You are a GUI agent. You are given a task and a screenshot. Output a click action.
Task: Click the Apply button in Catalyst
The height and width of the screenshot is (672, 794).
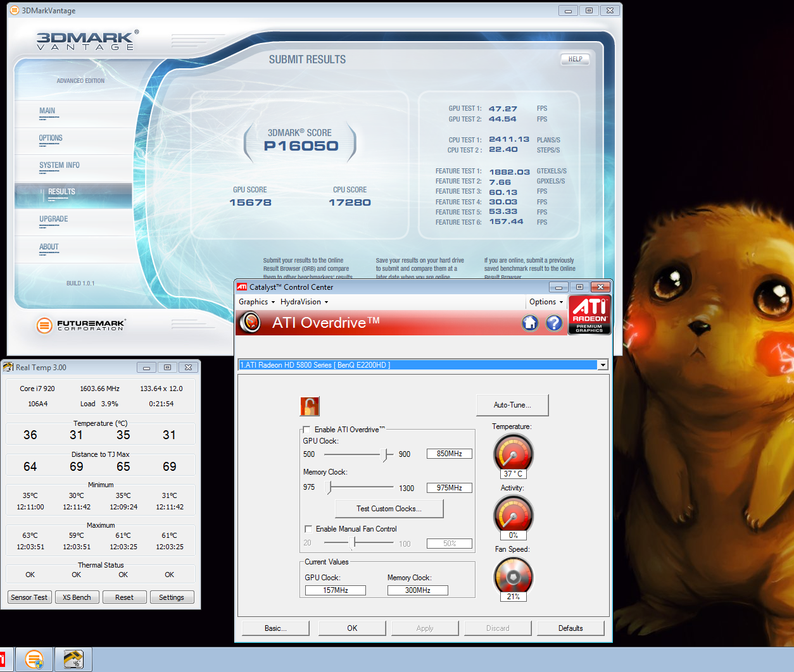point(425,628)
